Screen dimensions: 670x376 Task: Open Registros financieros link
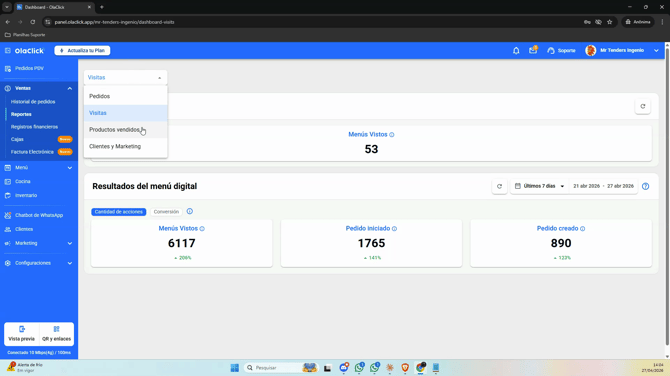[34, 127]
